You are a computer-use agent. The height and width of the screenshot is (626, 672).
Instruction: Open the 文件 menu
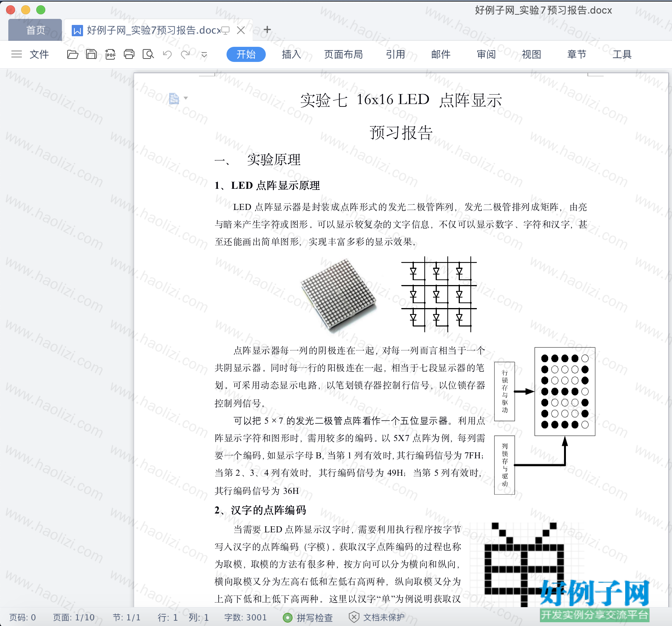coord(39,54)
